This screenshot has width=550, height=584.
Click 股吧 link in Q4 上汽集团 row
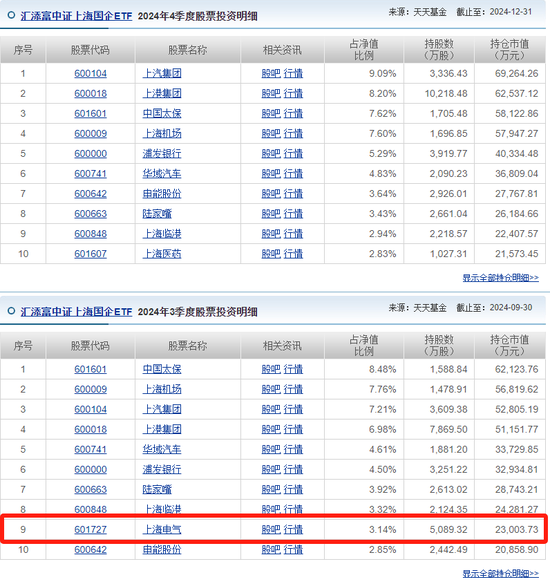271,73
